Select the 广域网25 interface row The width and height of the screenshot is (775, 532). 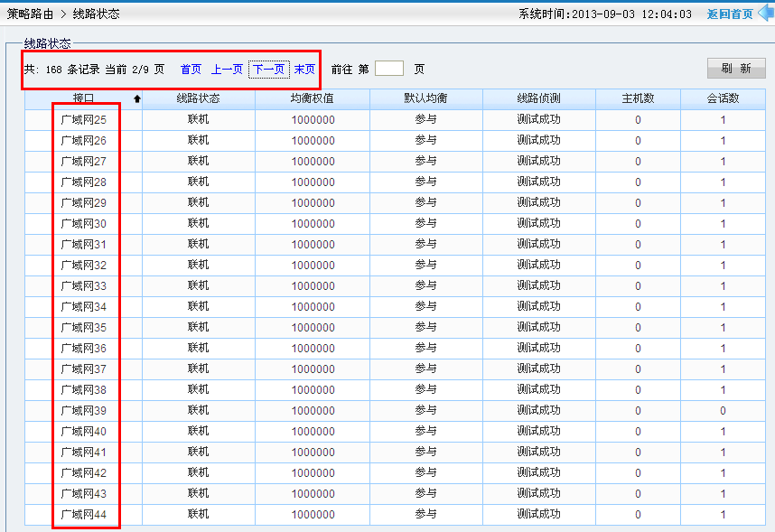coord(83,119)
